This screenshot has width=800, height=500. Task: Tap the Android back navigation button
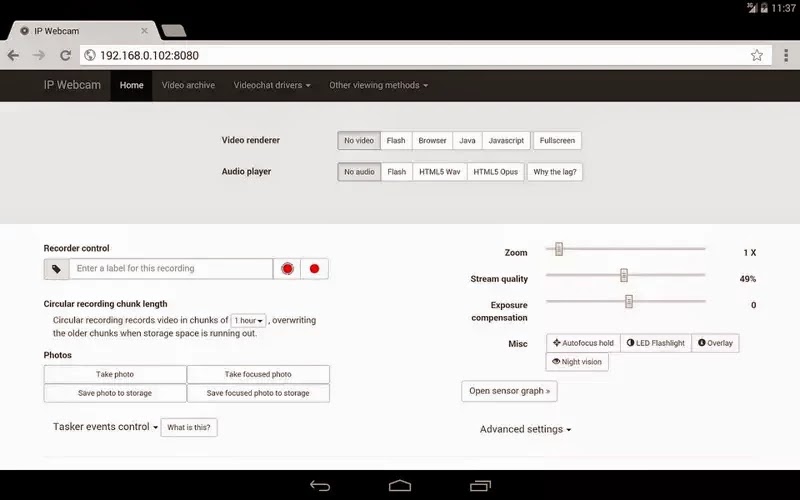pyautogui.click(x=320, y=486)
